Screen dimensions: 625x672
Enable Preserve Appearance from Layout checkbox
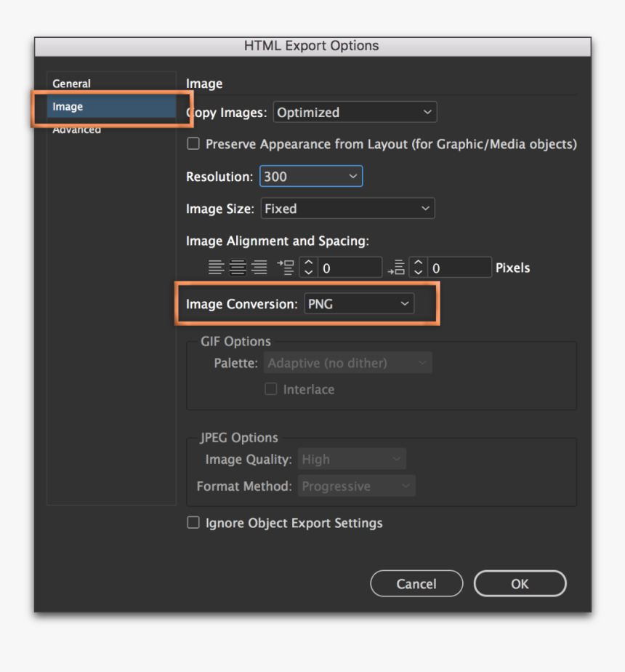pos(193,144)
